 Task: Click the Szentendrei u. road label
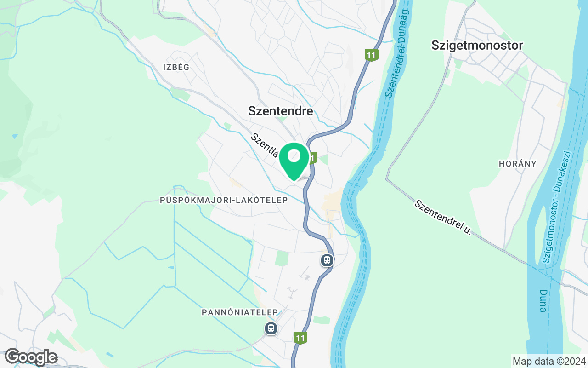[x=443, y=218]
